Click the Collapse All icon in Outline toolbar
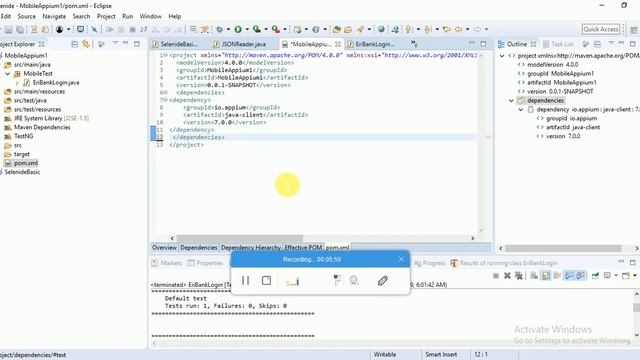The height and width of the screenshot is (360, 640). [598, 44]
